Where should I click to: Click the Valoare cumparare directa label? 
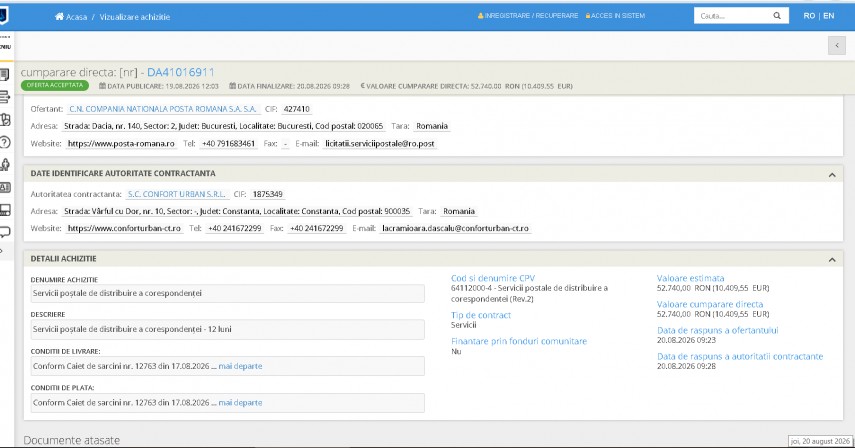(x=710, y=304)
